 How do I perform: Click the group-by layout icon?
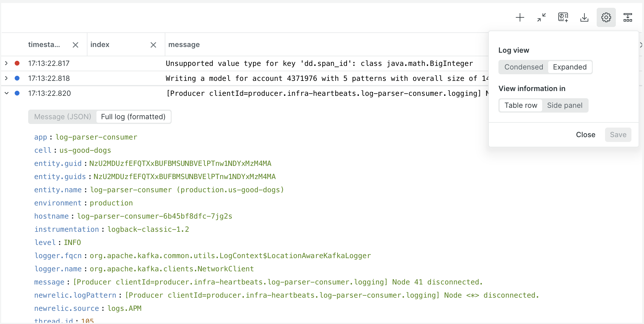pyautogui.click(x=628, y=17)
